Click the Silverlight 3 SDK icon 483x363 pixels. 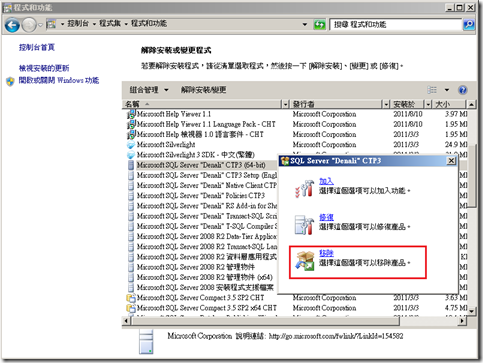[x=131, y=155]
